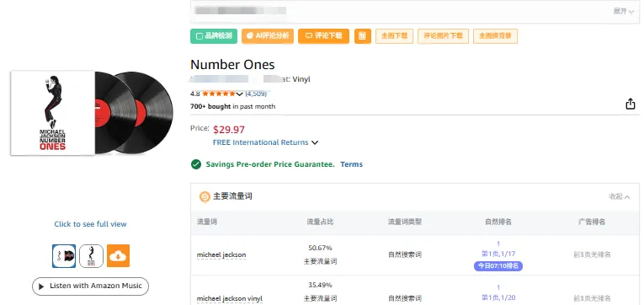Expand FREE International Returns details
This screenshot has height=305, width=644.
(265, 142)
